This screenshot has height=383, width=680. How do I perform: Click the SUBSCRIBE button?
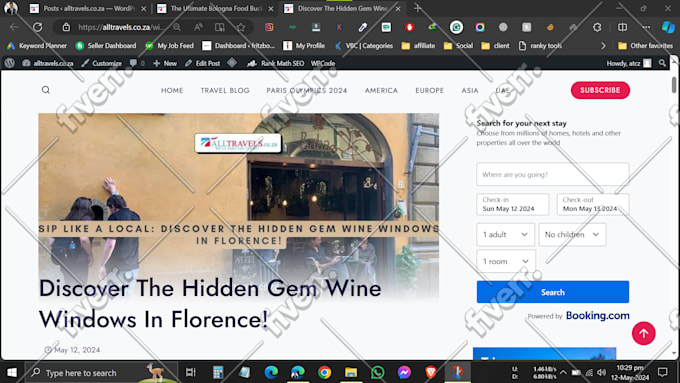[600, 90]
